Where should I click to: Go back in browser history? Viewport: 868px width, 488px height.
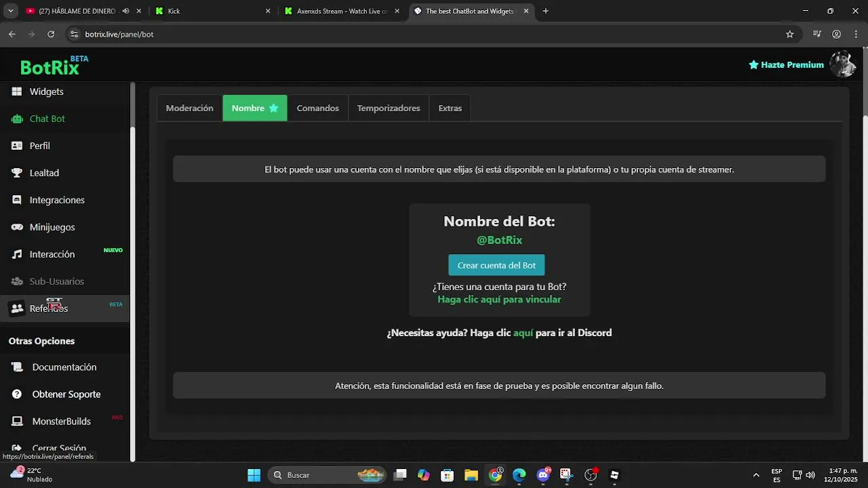[x=12, y=34]
